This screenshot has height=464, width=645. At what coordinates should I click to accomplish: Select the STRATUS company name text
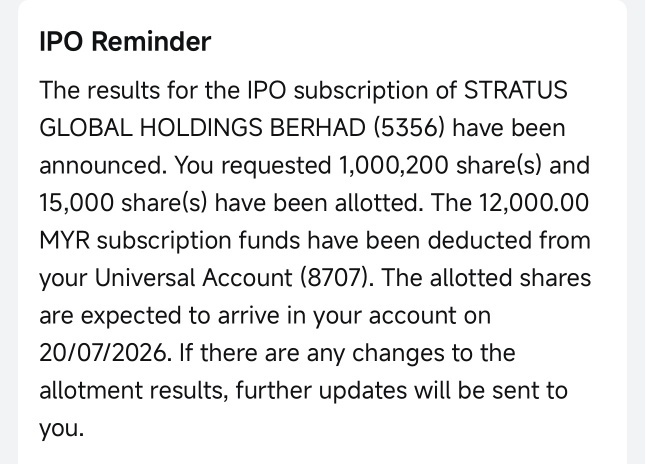coord(515,90)
